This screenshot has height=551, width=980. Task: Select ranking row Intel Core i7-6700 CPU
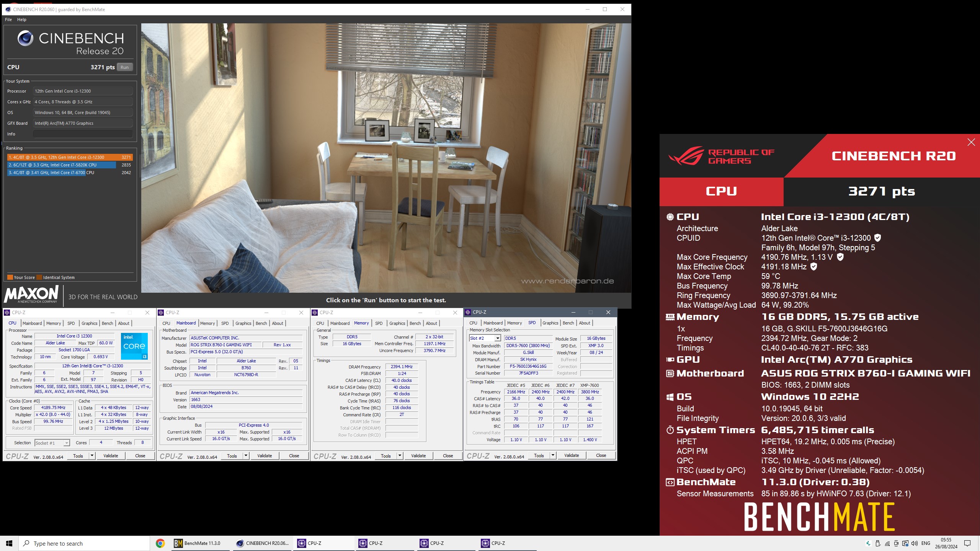70,173
